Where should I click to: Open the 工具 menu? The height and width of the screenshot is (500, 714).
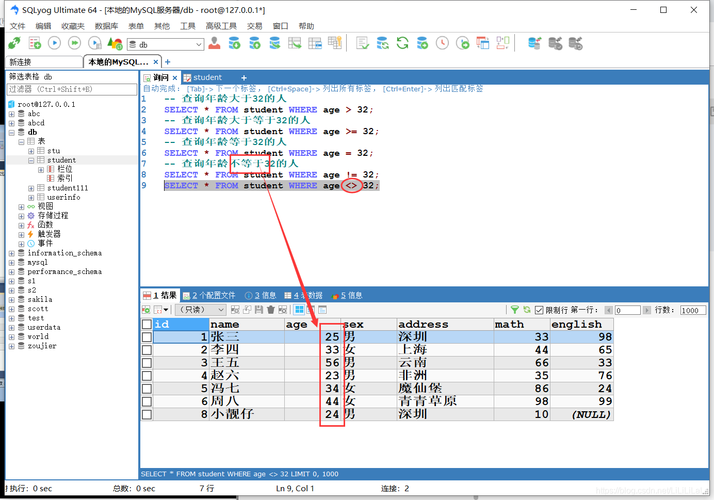pyautogui.click(x=187, y=26)
